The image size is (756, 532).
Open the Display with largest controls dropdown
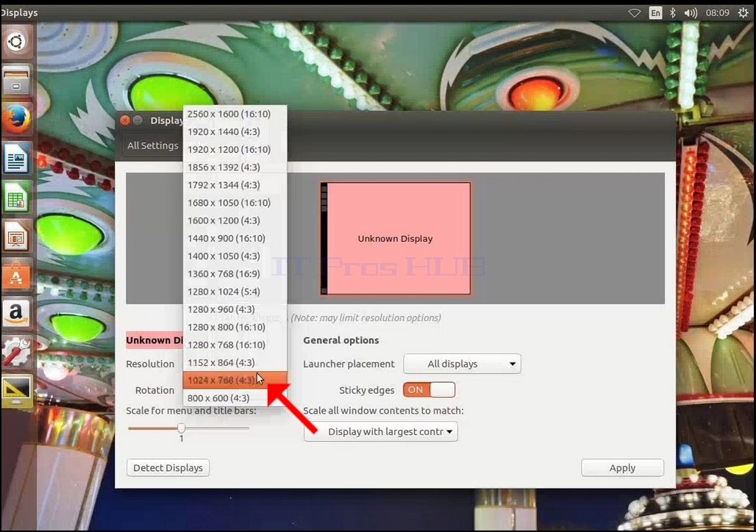click(380, 432)
